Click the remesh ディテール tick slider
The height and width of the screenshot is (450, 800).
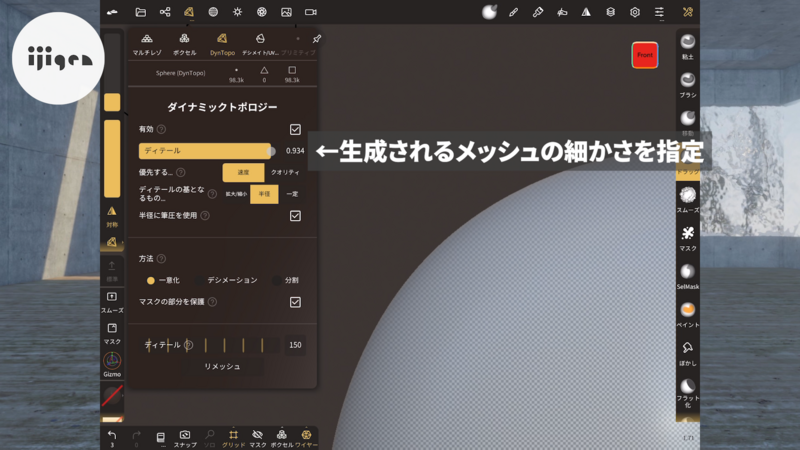tap(211, 345)
